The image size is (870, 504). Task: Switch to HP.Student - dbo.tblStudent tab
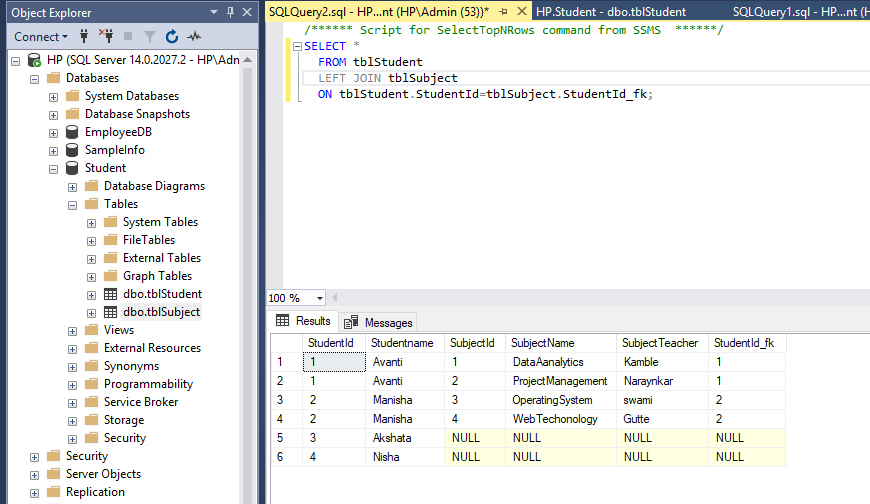click(x=611, y=12)
